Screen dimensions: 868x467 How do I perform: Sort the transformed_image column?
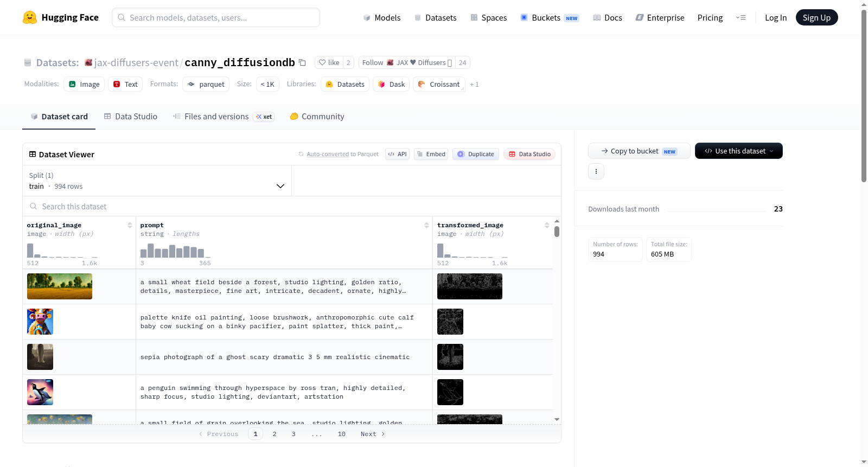(x=547, y=225)
